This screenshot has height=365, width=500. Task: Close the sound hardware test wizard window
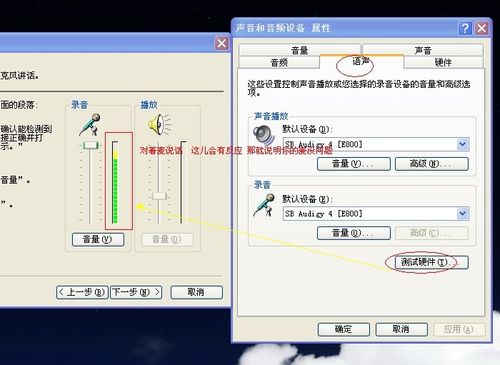(x=222, y=43)
